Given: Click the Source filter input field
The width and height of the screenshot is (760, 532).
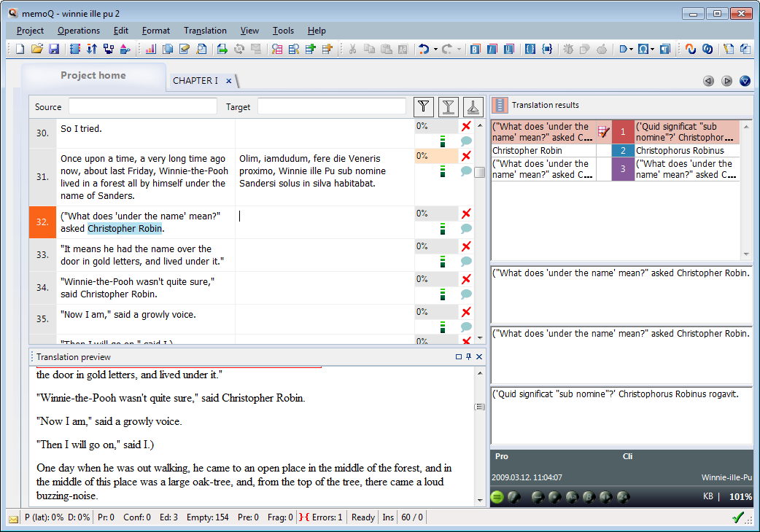Looking at the screenshot, I should tap(142, 106).
